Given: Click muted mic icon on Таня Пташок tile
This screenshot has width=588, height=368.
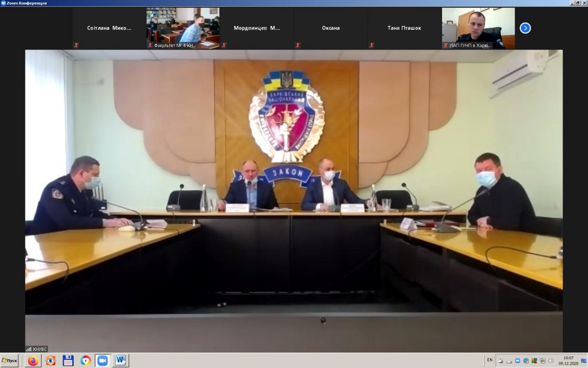Looking at the screenshot, I should (x=371, y=45).
